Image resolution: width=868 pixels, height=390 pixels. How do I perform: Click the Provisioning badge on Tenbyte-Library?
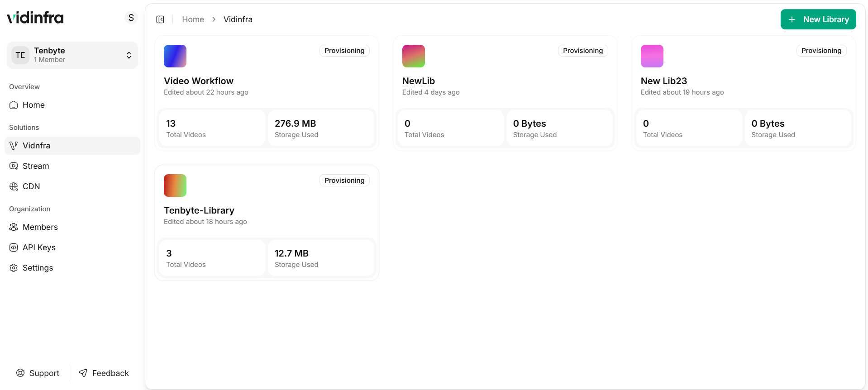[x=344, y=181]
